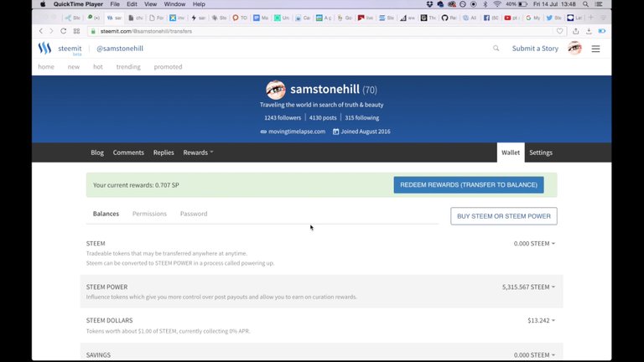Open a new tab with plus icon
This screenshot has height=362, width=644.
pos(591,18)
